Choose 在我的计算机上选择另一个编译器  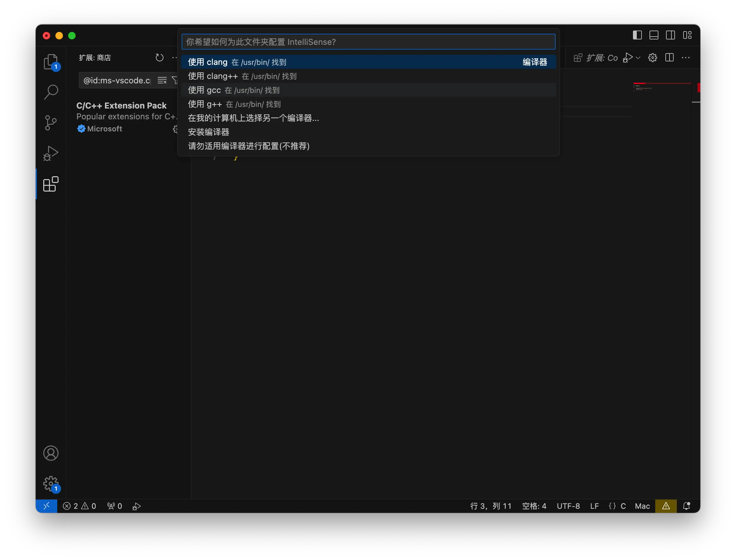(x=368, y=118)
